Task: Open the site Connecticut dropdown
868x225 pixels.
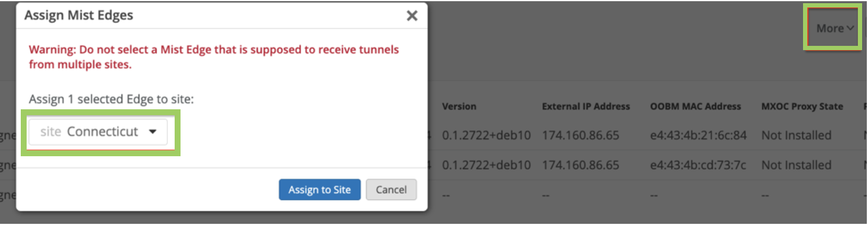Action: (99, 132)
